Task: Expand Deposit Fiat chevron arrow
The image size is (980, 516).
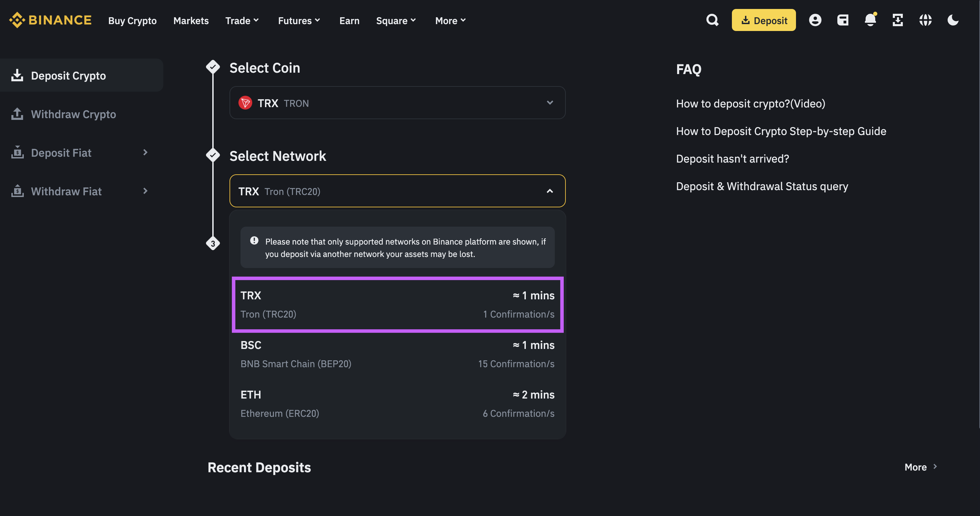Action: (145, 153)
